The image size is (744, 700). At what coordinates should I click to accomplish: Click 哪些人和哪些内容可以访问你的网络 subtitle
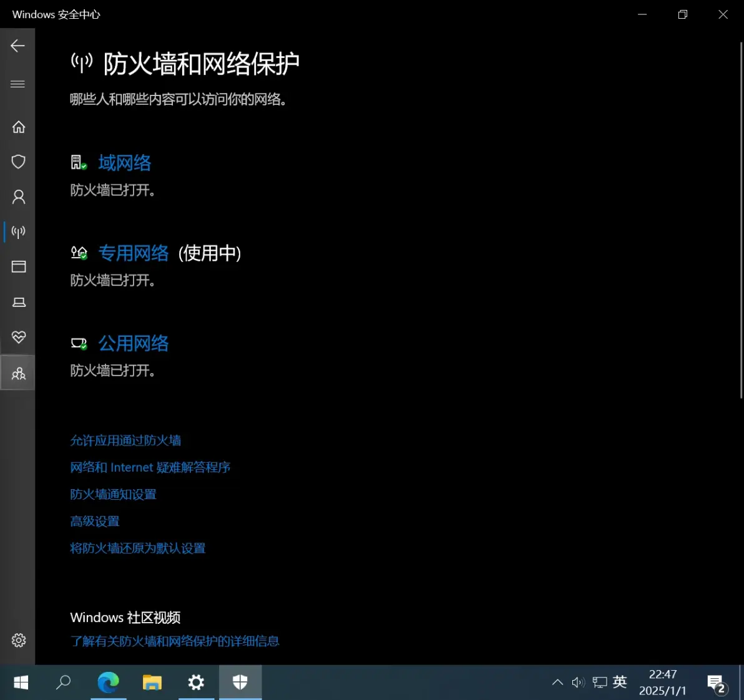click(x=179, y=99)
